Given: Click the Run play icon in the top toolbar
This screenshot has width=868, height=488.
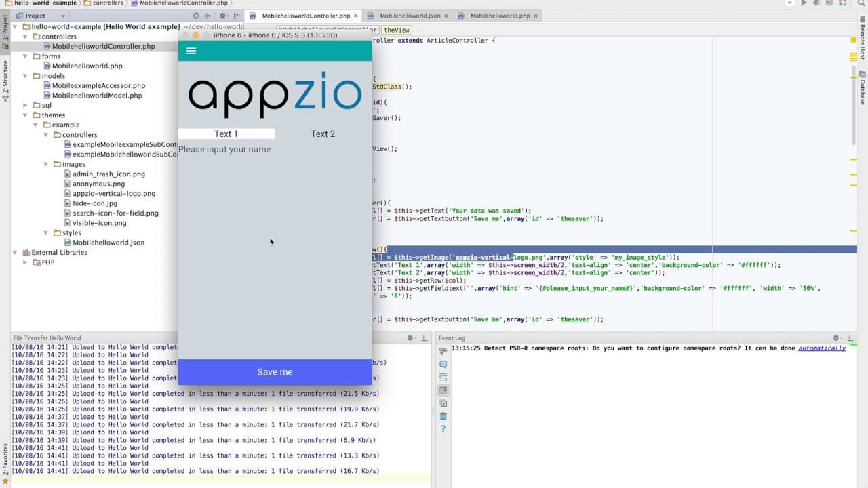Looking at the screenshot, I should (x=804, y=3).
